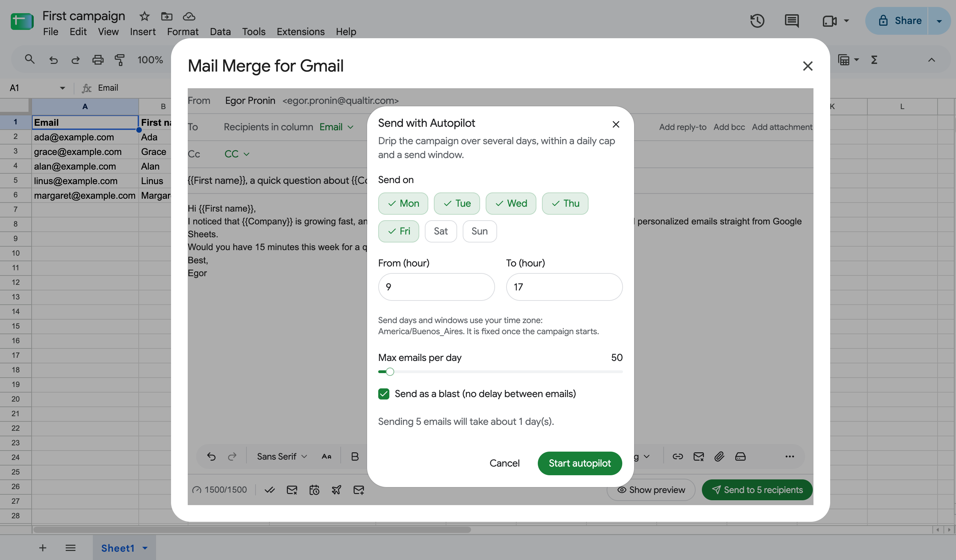Click the undo icon in email editor toolbar
The height and width of the screenshot is (560, 956).
[x=211, y=456]
